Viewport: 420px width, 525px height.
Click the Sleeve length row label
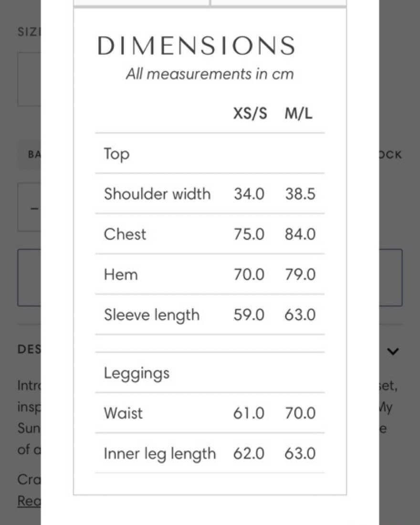[x=152, y=315]
